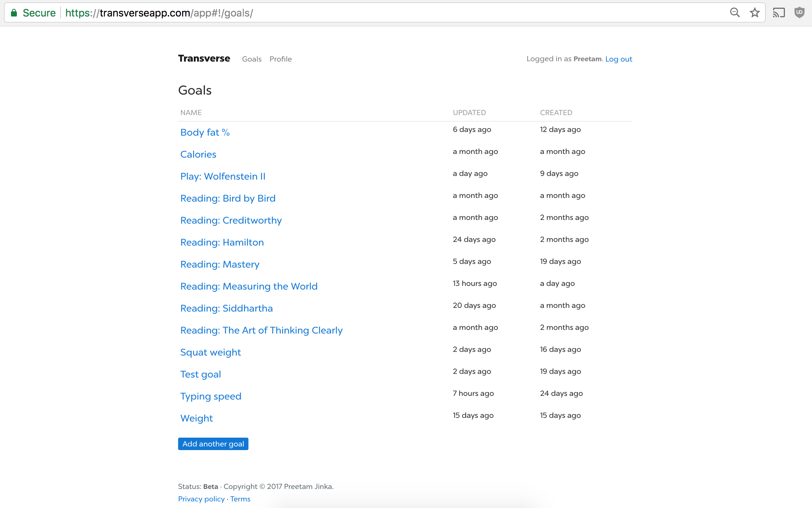Open Reading: Measuring the World goal

coord(249,286)
